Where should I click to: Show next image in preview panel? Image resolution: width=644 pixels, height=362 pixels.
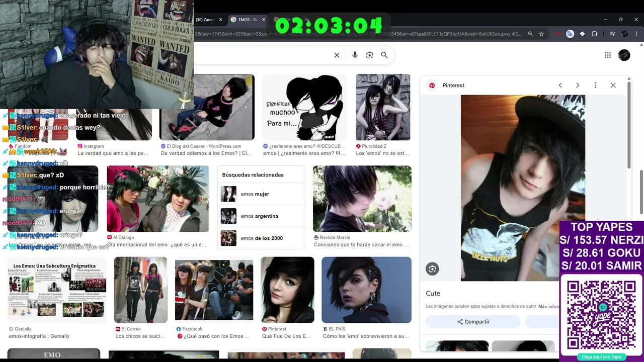tap(578, 85)
